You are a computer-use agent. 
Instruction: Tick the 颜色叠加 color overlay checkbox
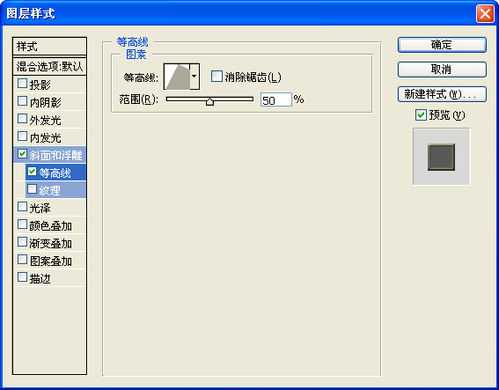pos(22,224)
